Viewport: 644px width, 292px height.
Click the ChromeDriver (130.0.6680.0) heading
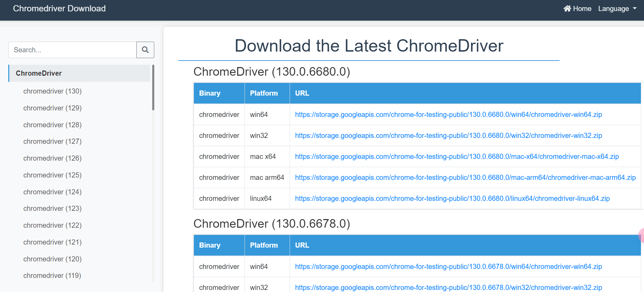(x=272, y=72)
